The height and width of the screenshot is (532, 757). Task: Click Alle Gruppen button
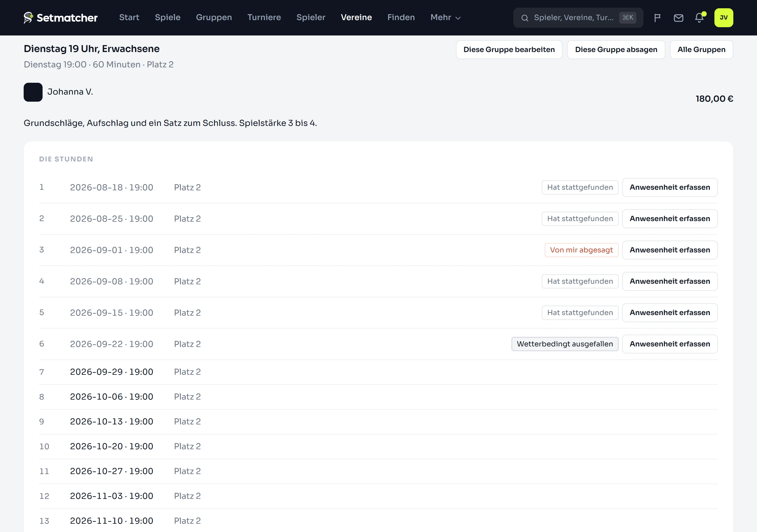(701, 50)
